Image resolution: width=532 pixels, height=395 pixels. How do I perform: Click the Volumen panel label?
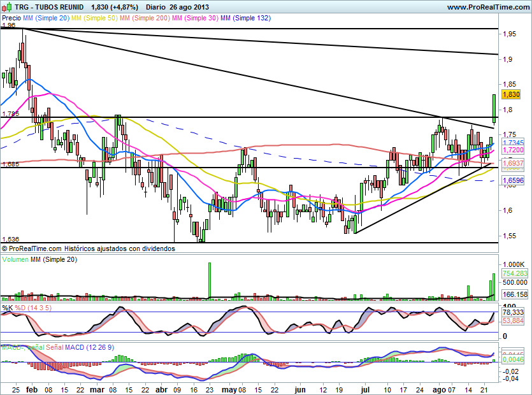pyautogui.click(x=15, y=260)
